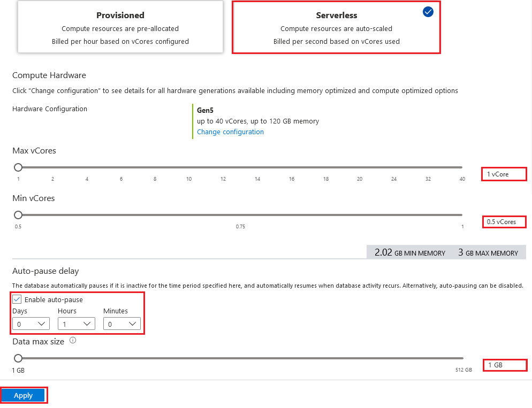Open the Hours dropdown for auto-pause delay
The width and height of the screenshot is (532, 408).
tap(77, 324)
